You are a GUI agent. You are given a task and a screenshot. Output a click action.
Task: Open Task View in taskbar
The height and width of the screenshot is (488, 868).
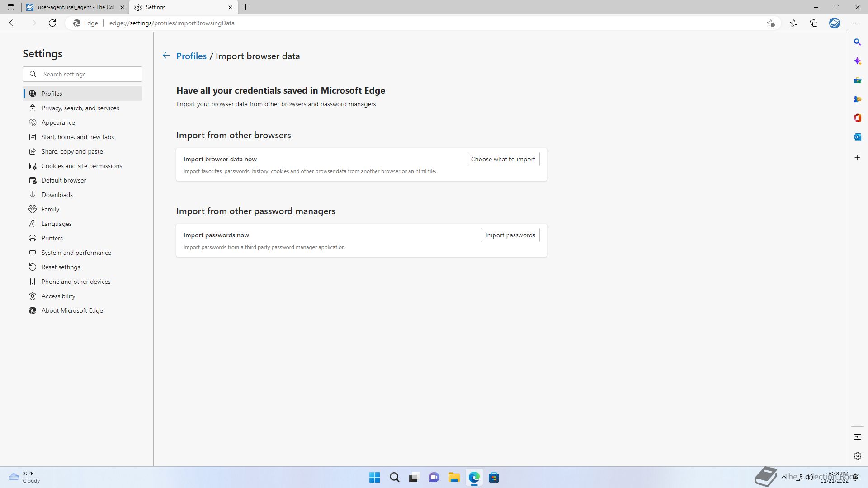coord(414,478)
